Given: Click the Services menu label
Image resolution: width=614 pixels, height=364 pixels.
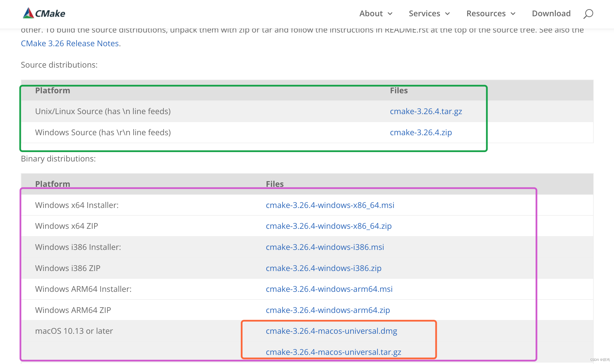Looking at the screenshot, I should [x=424, y=13].
